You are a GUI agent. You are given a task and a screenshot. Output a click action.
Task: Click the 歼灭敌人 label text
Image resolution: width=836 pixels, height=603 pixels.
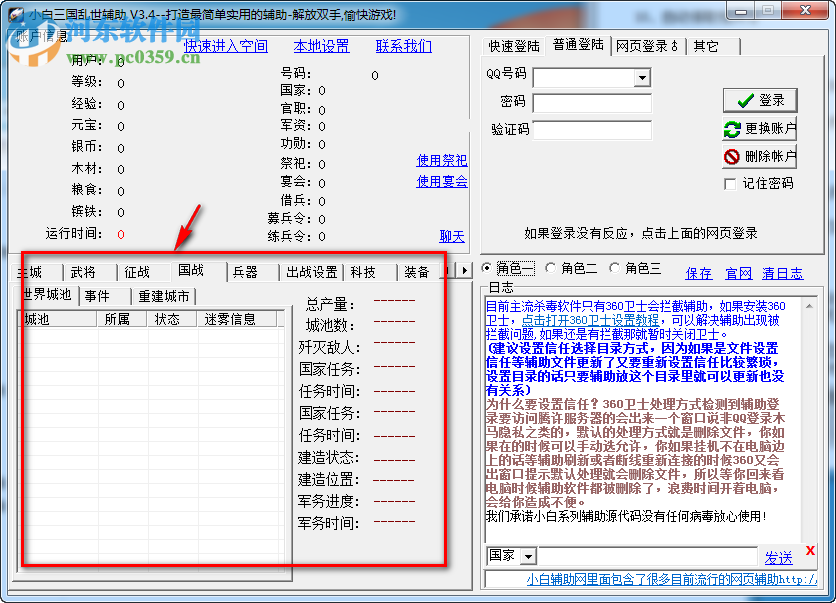coord(329,348)
